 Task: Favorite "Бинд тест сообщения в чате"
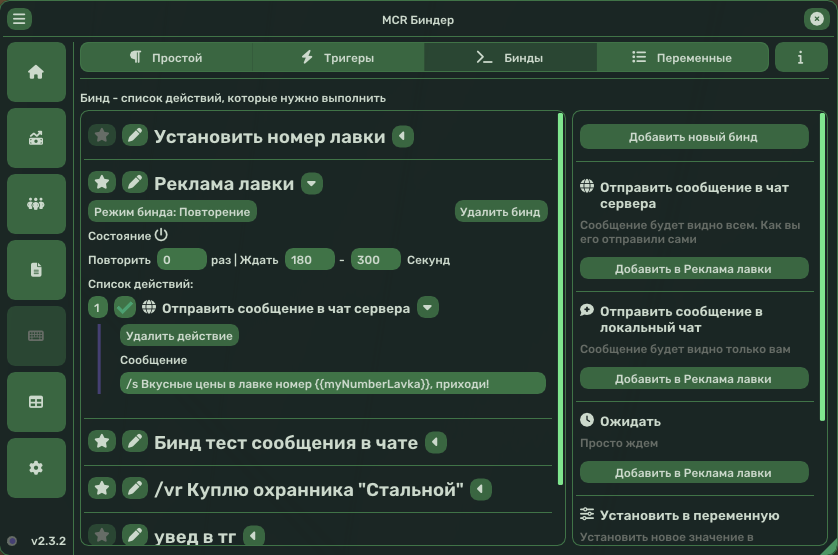[x=102, y=442]
